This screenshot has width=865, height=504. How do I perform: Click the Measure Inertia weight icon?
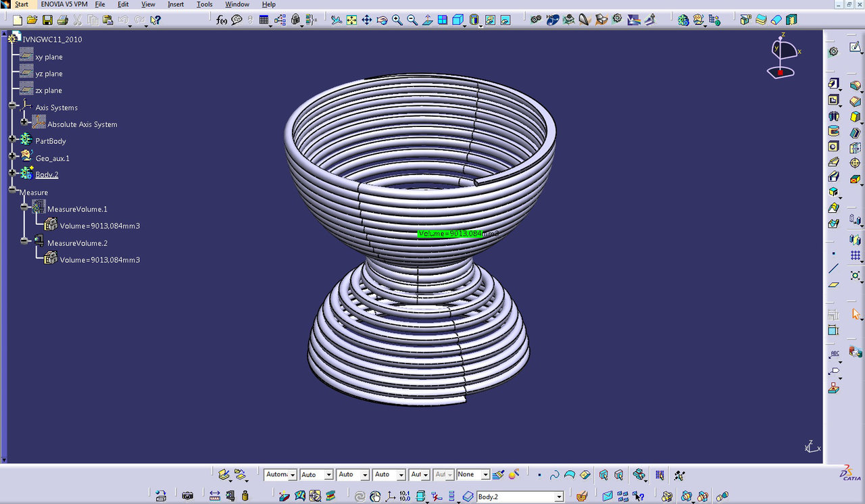(x=245, y=496)
